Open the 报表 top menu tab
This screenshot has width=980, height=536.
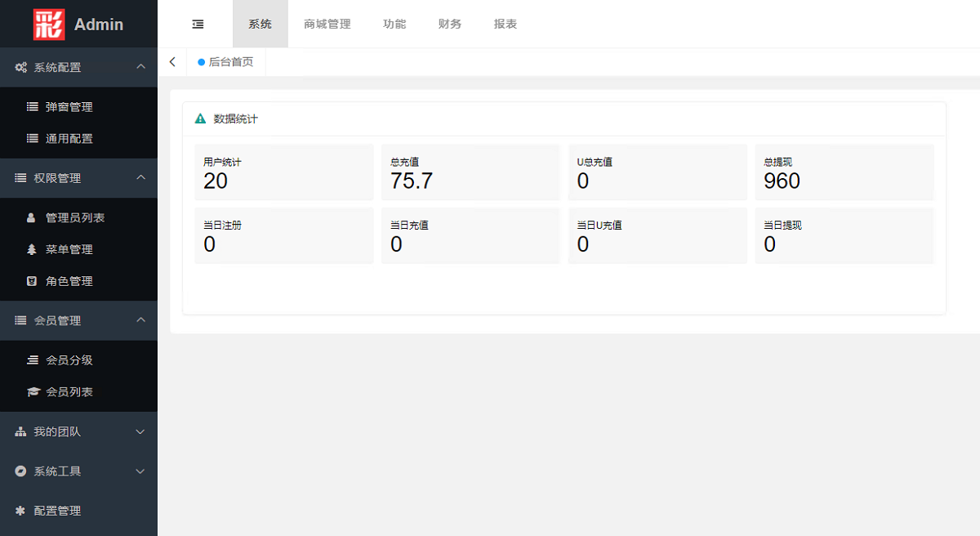point(506,25)
